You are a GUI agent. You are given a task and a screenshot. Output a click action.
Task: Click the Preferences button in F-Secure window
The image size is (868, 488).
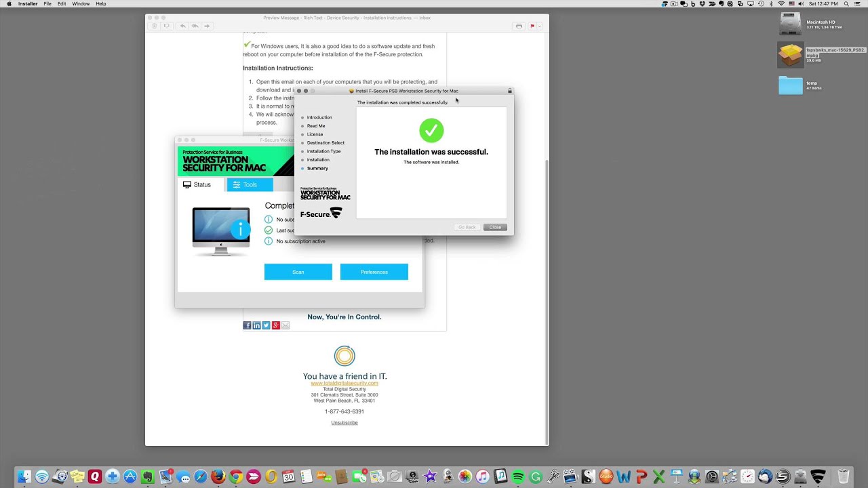coord(374,272)
